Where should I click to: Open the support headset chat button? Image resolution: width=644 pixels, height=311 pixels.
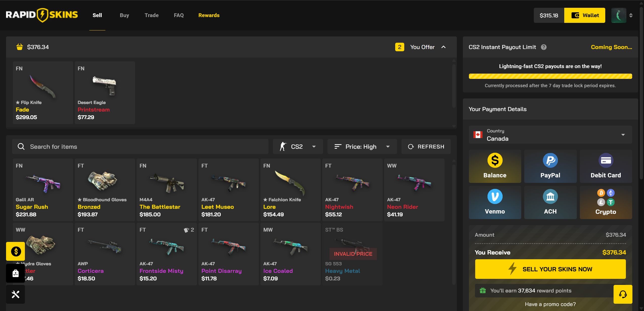tap(623, 294)
